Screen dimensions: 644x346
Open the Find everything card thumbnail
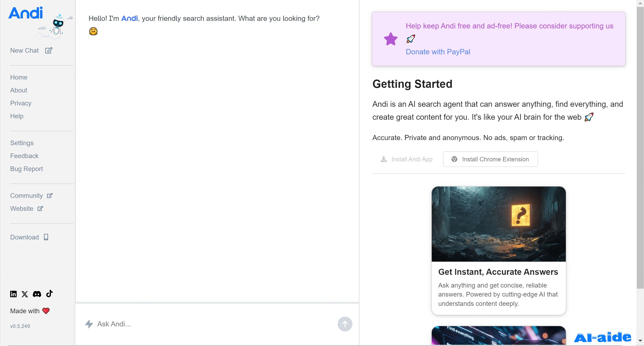tap(499, 335)
